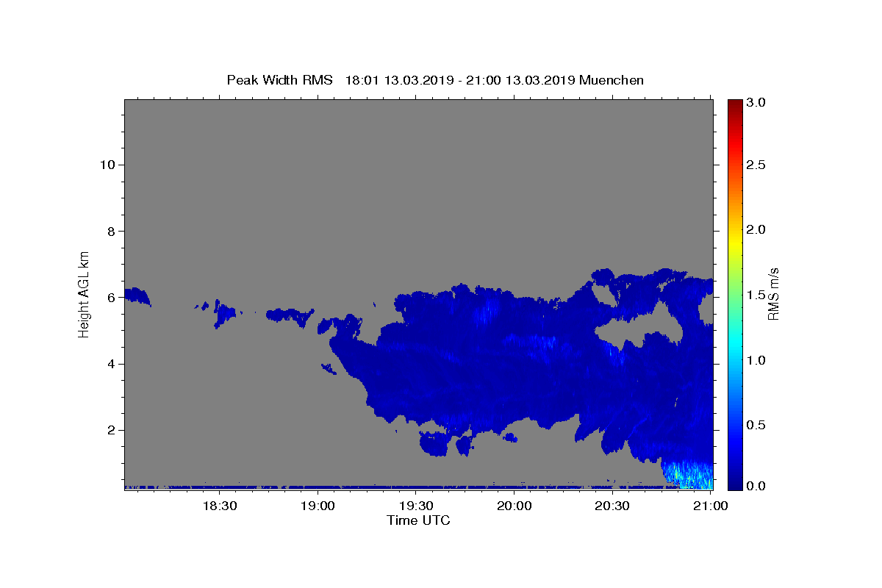Viewport: 882px width, 588px height.
Task: Click the 19:30 time tick label
Action: 416,506
